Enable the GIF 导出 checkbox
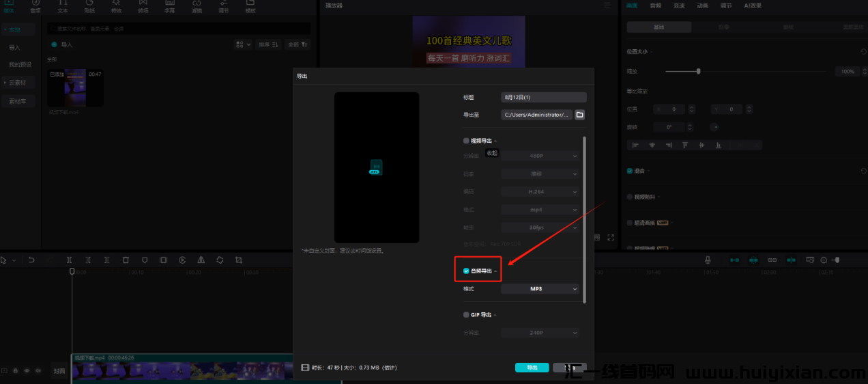The width and height of the screenshot is (868, 384). pyautogui.click(x=466, y=315)
